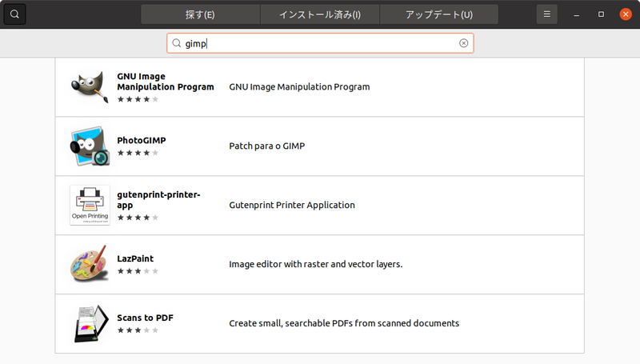Viewport: 640px width, 364px height.
Task: Minimize the software window
Action: [x=576, y=14]
